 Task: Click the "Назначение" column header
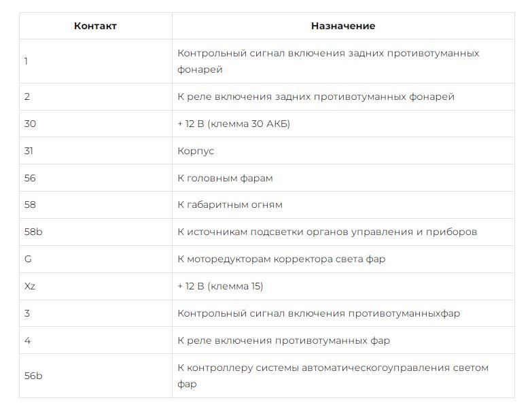342,26
